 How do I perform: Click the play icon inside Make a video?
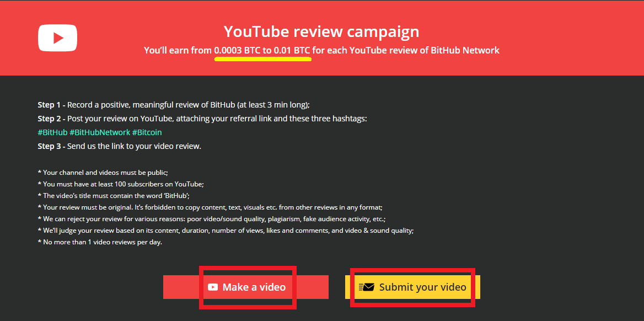pyautogui.click(x=213, y=287)
